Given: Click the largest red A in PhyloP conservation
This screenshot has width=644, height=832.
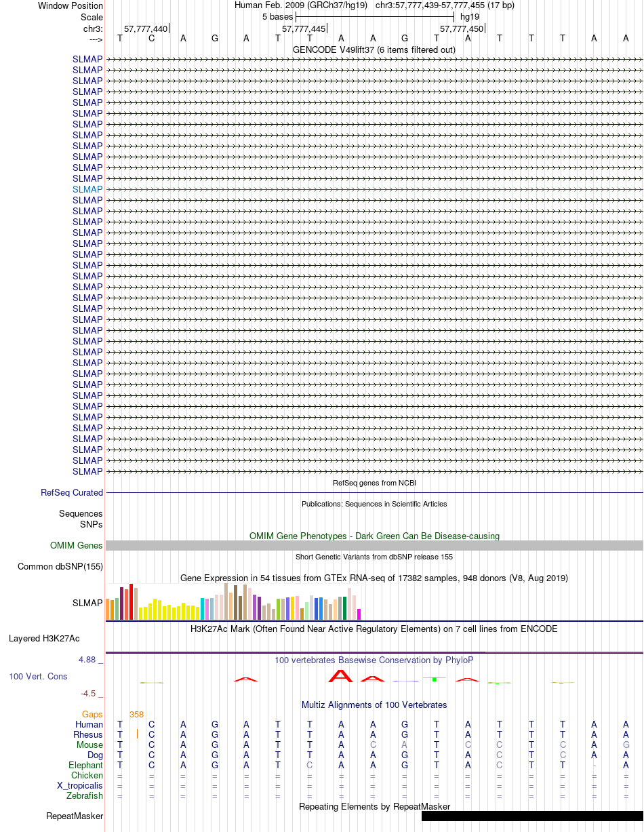Looking at the screenshot, I should pyautogui.click(x=341, y=675).
